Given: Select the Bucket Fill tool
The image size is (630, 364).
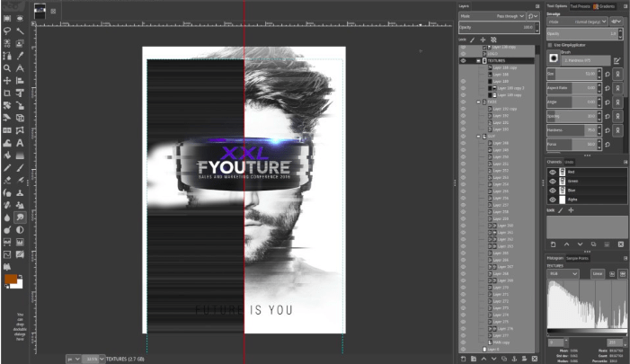Looking at the screenshot, I should [x=7, y=155].
